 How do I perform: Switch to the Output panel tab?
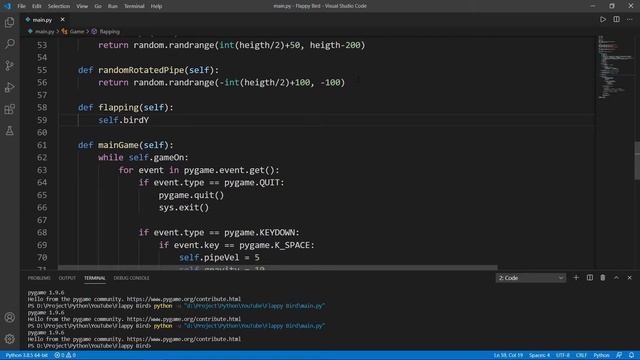pos(67,278)
